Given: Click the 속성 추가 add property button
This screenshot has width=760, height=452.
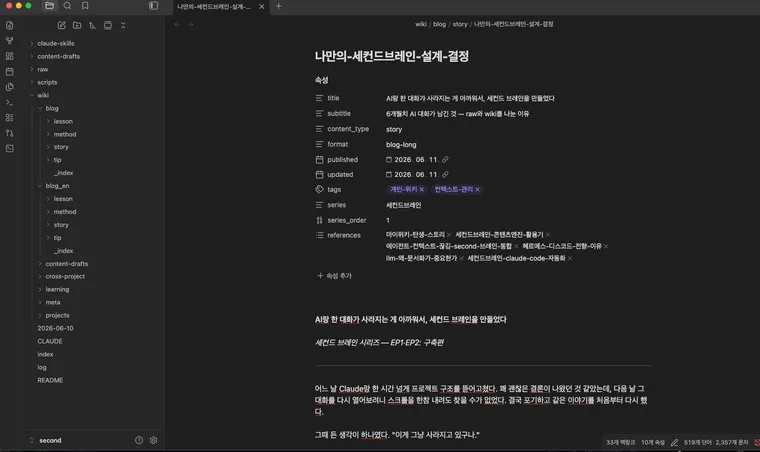Looking at the screenshot, I should point(334,276).
